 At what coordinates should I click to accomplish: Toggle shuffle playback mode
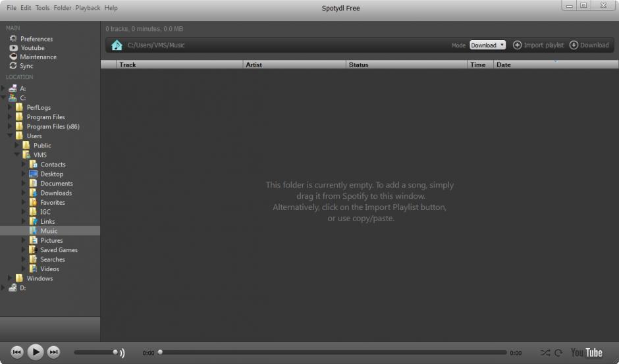(545, 353)
